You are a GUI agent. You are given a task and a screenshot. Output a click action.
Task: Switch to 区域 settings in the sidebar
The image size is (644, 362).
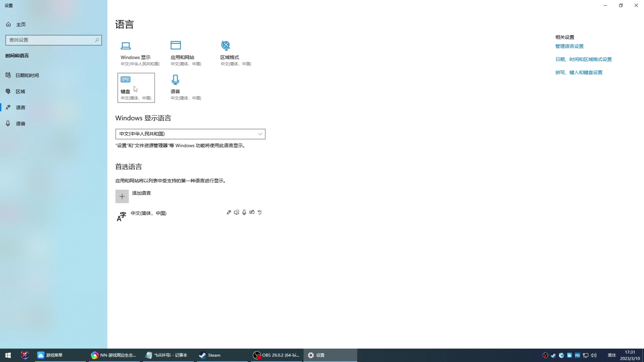click(20, 92)
